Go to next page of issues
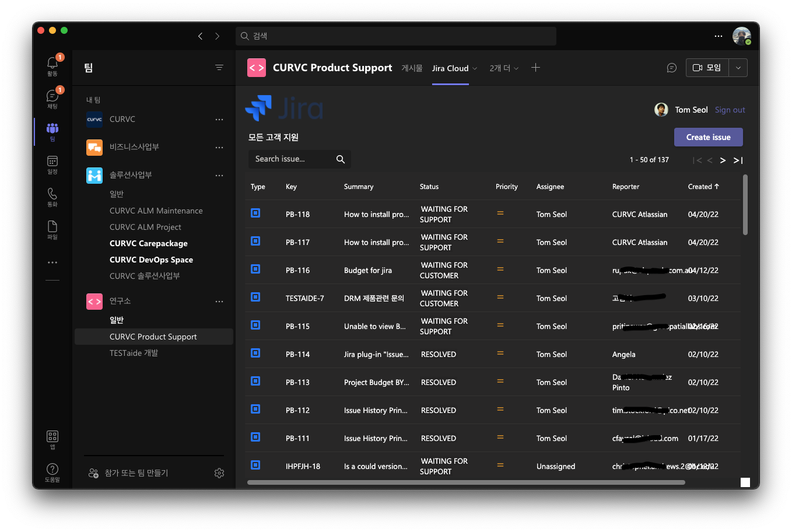Screen dimensions: 792x532 point(723,160)
